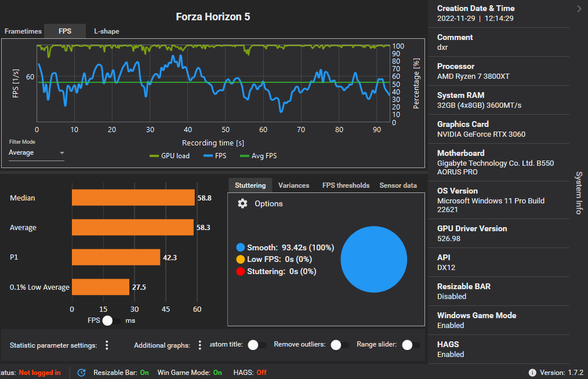Toggle the Custom title switch
This screenshot has height=379, width=588.
257,345
